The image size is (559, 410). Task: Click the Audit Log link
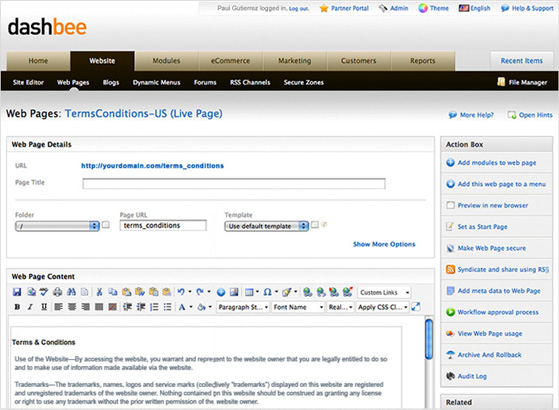tap(472, 376)
